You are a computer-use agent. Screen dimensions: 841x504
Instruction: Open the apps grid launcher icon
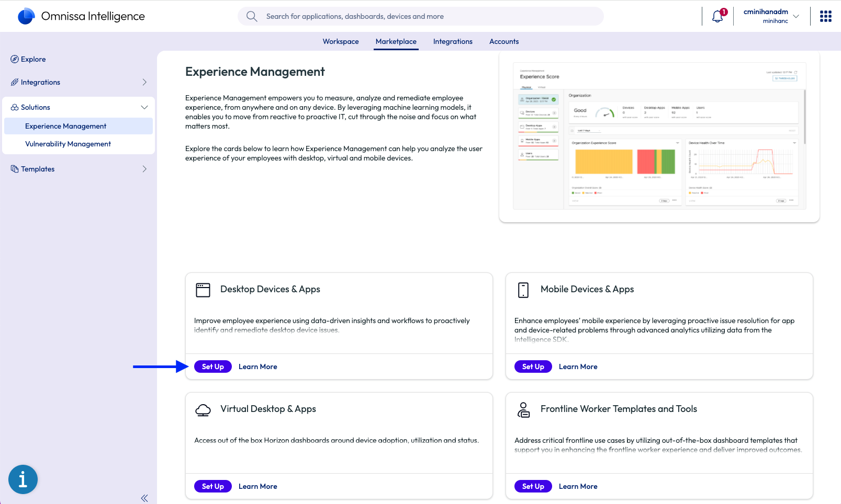826,16
